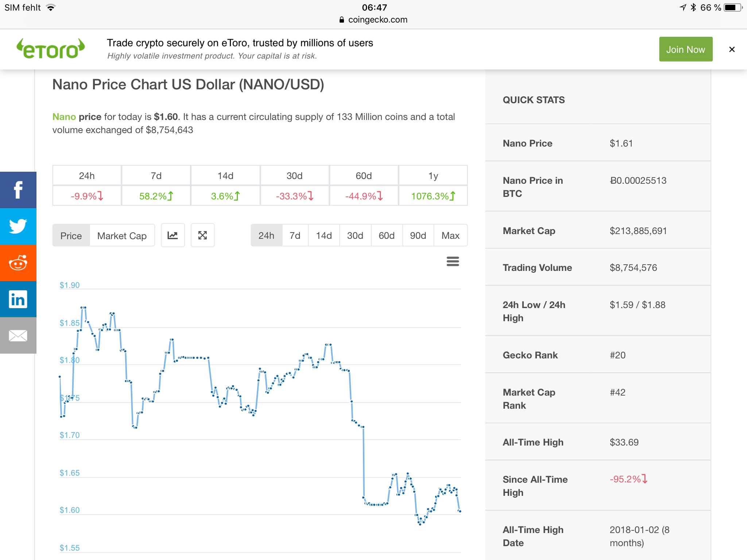
Task: Switch chart to Price view
Action: pyautogui.click(x=71, y=236)
